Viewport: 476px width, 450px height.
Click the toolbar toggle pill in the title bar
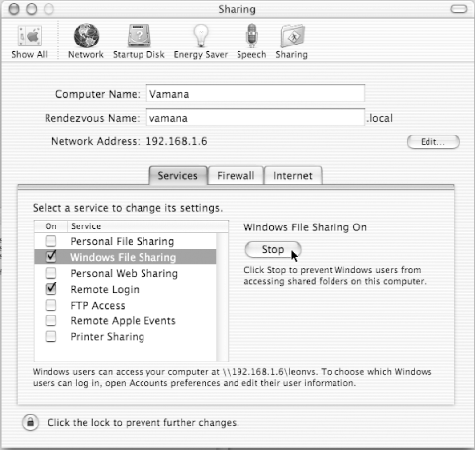[x=459, y=9]
